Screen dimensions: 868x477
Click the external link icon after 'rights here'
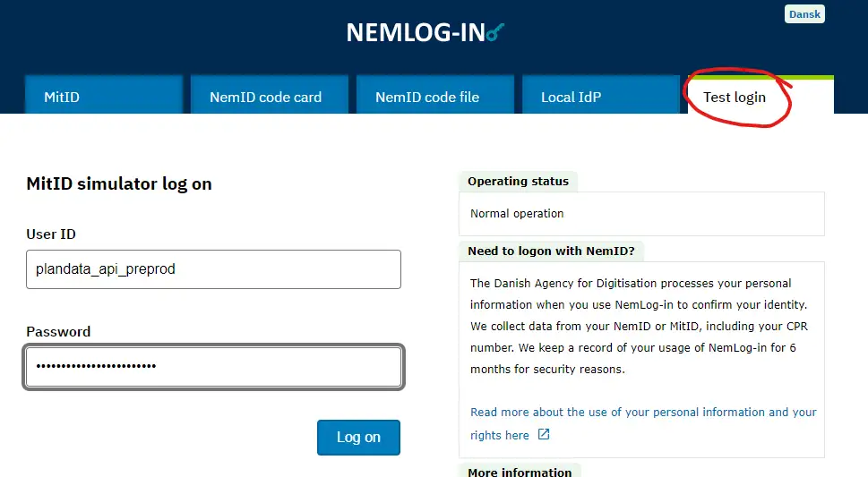[544, 435]
